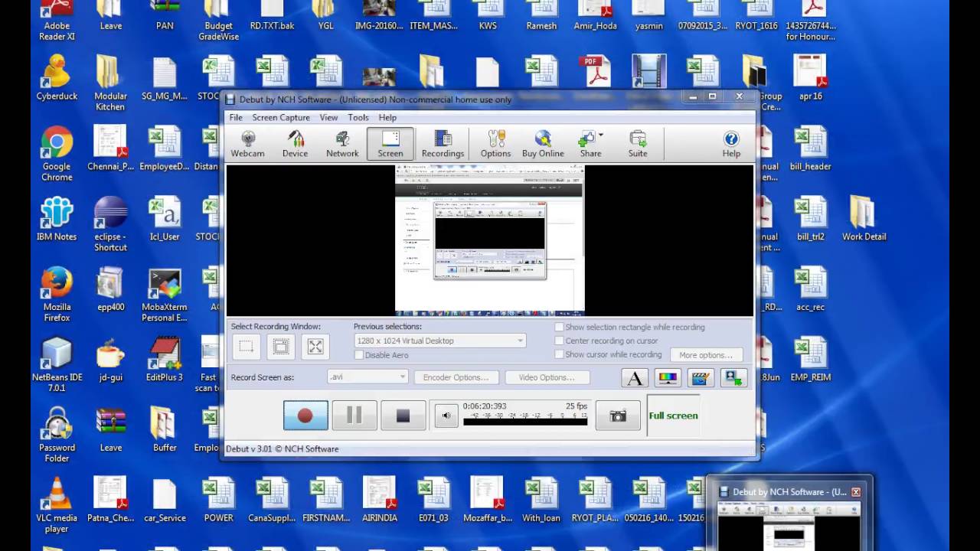Image resolution: width=980 pixels, height=551 pixels.
Task: Toggle Center recording on cursor
Action: click(559, 341)
